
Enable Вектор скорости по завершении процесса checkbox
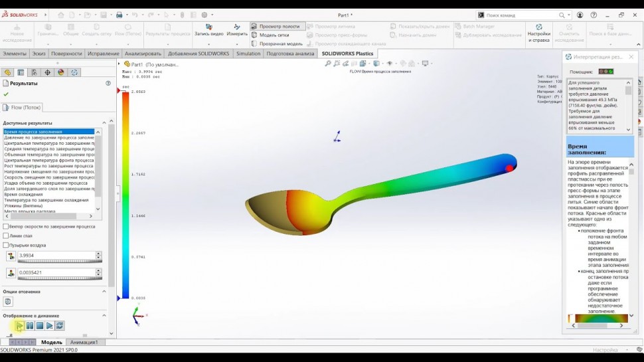tap(6, 226)
